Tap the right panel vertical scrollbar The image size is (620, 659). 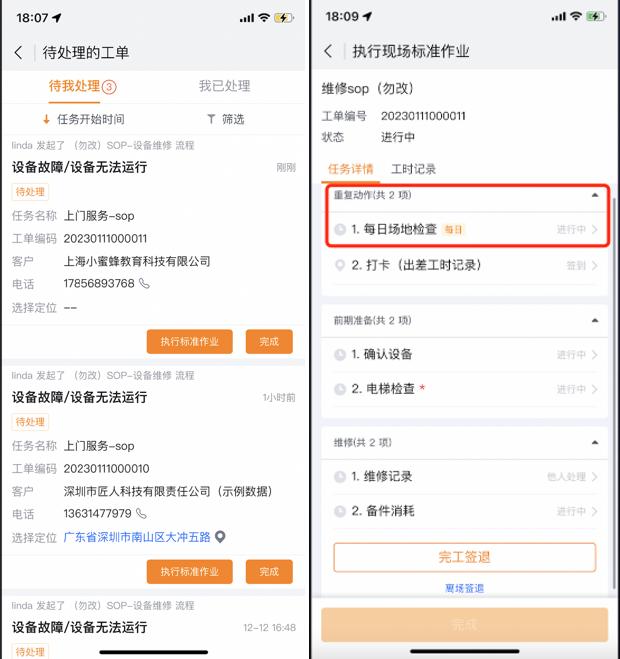[614, 391]
